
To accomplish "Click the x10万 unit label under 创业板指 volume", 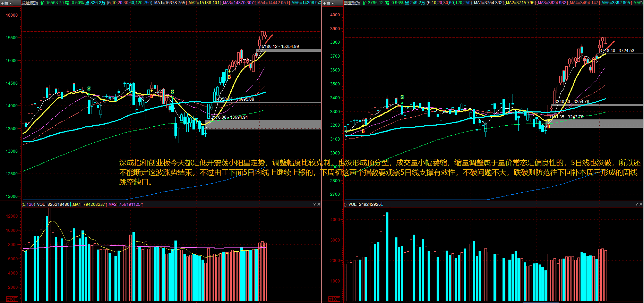I will 334,299.
